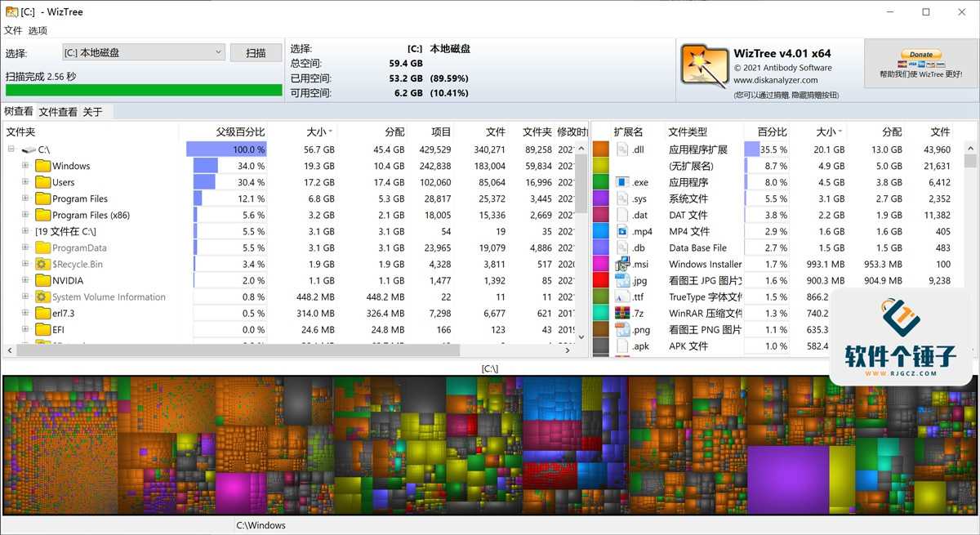Image resolution: width=980 pixels, height=535 pixels.
Task: Click the C:\ drive icon in tree
Action: (x=29, y=149)
